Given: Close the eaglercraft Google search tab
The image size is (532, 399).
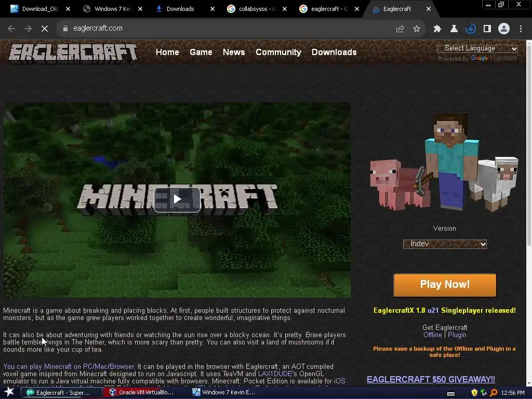Looking at the screenshot, I should tap(357, 9).
